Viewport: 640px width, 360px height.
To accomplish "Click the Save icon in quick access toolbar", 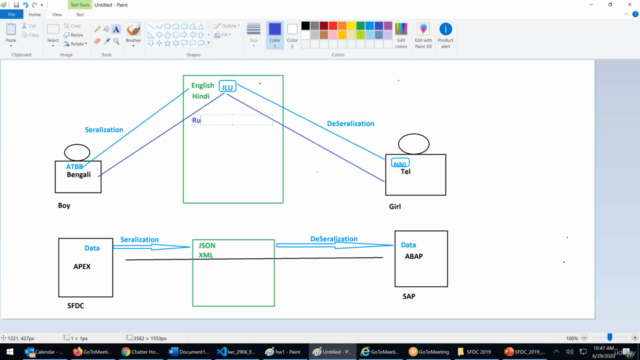I will click(16, 5).
